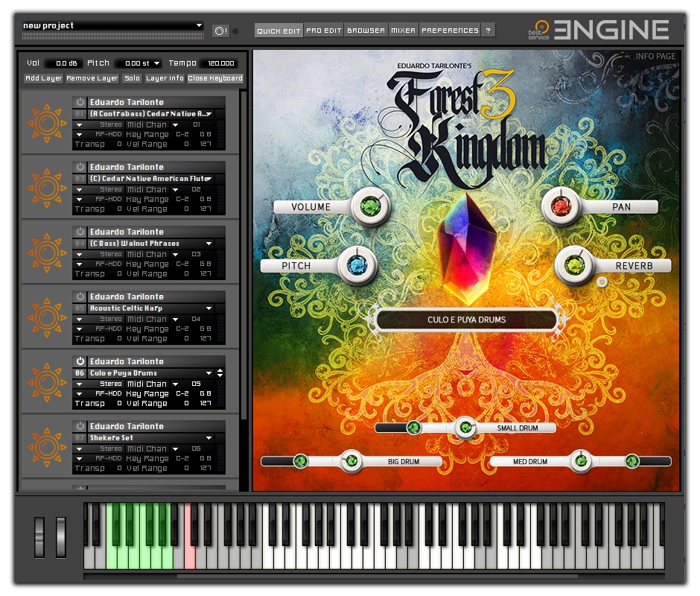Click the SMALL DRUM round knob
This screenshot has height=596, width=700.
click(465, 428)
